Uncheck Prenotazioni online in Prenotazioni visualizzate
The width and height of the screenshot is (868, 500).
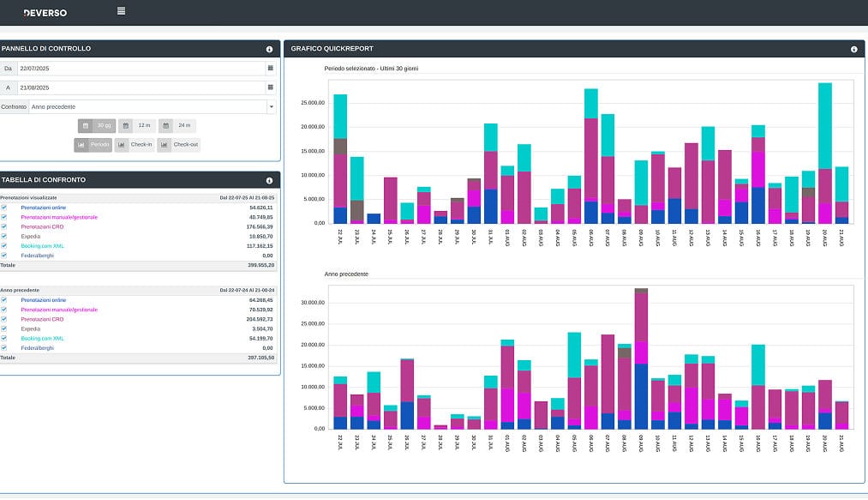[4, 208]
